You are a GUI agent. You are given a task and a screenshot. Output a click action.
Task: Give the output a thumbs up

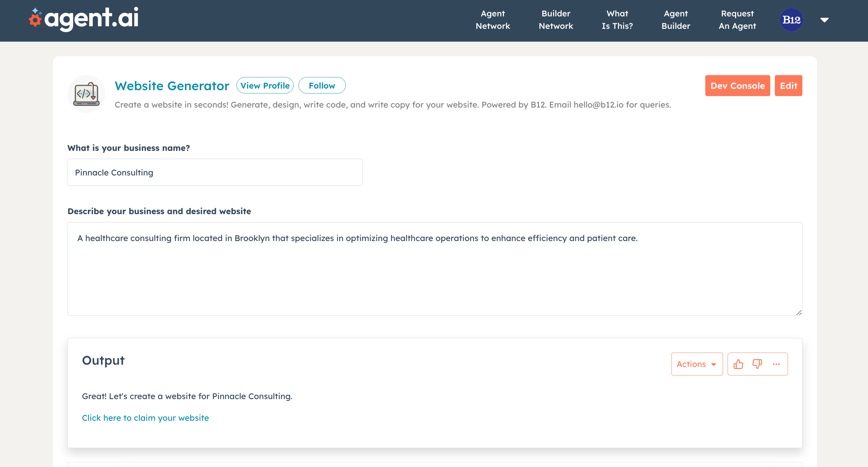[x=738, y=364]
